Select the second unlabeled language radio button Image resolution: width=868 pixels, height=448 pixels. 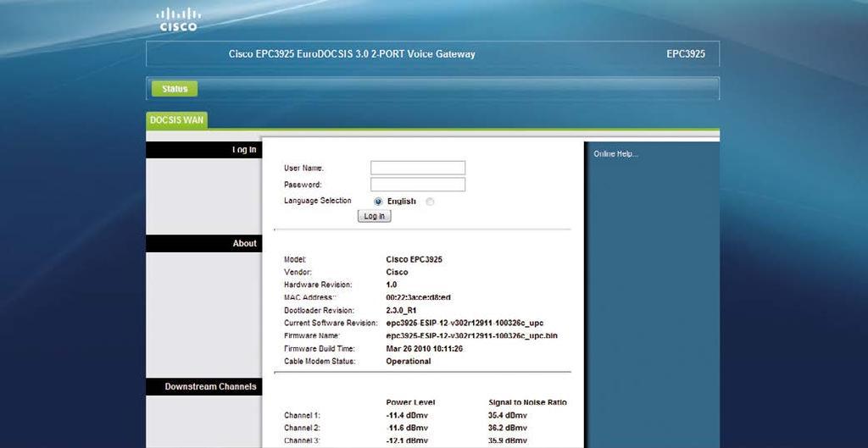[430, 202]
